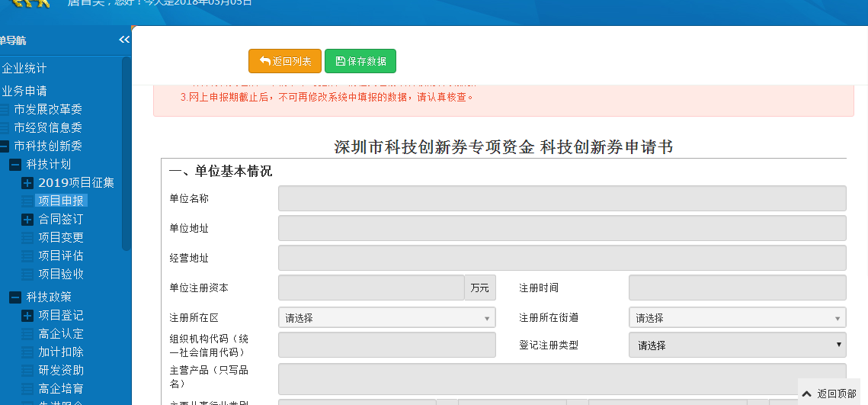Select the 项目申报 sidebar item

pos(61,201)
